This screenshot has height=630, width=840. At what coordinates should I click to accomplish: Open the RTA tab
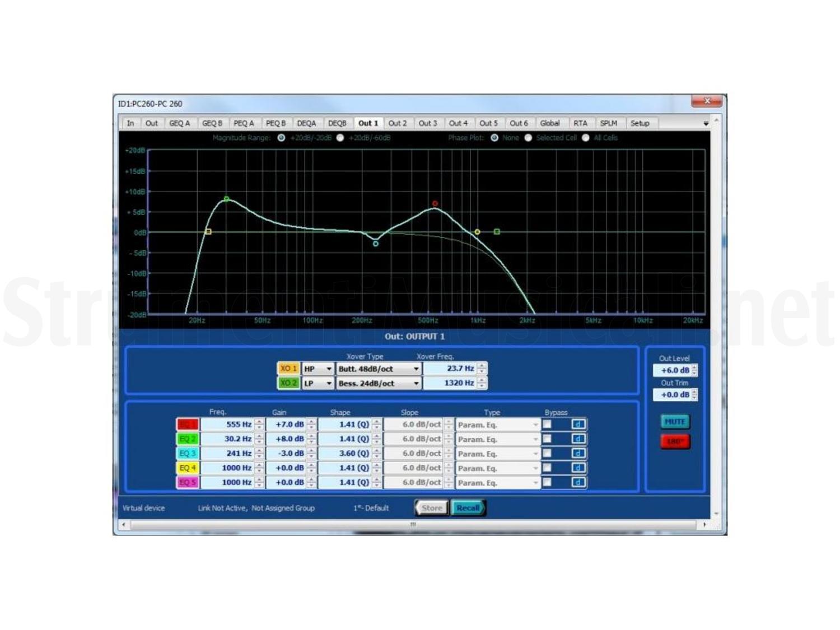581,123
